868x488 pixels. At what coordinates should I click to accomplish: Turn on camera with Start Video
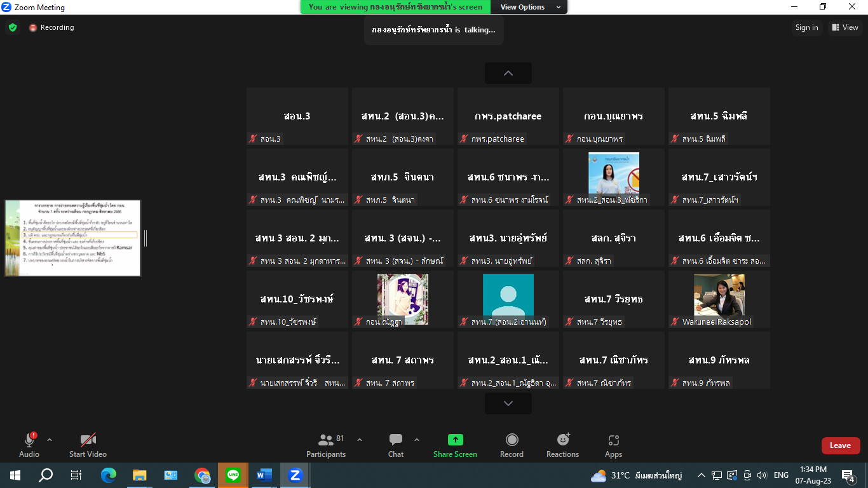click(88, 445)
